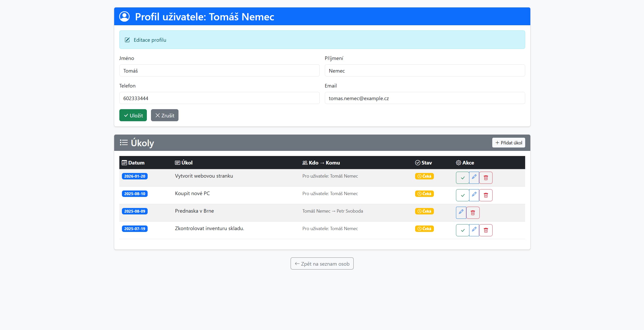Cancel editing with Zrušit button
The width and height of the screenshot is (644, 330).
pos(165,115)
